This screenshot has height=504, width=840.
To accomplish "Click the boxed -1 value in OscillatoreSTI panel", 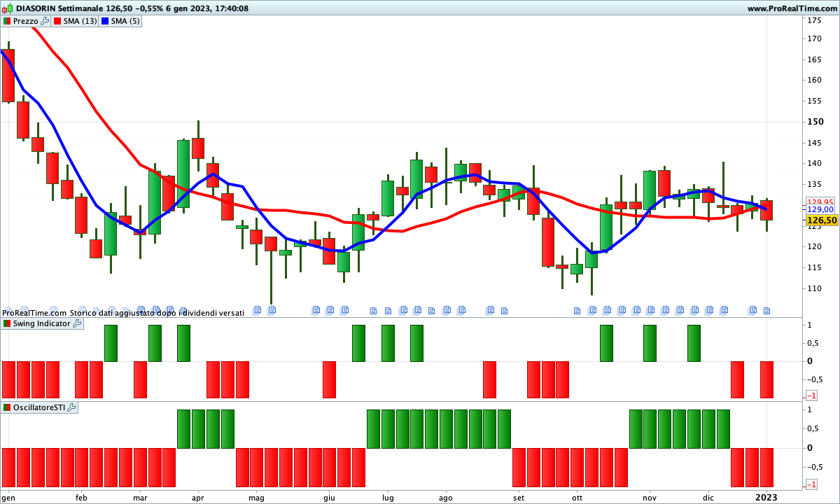I will pos(812,484).
